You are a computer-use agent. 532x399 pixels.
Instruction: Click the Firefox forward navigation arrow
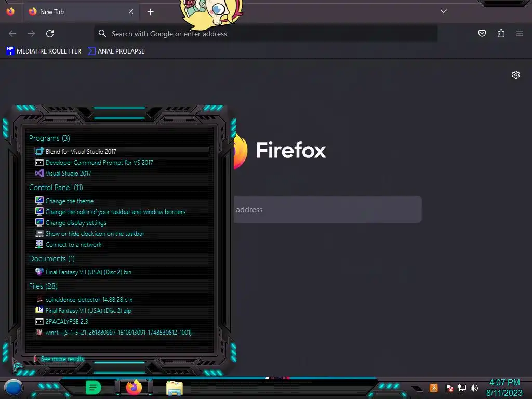tap(31, 34)
